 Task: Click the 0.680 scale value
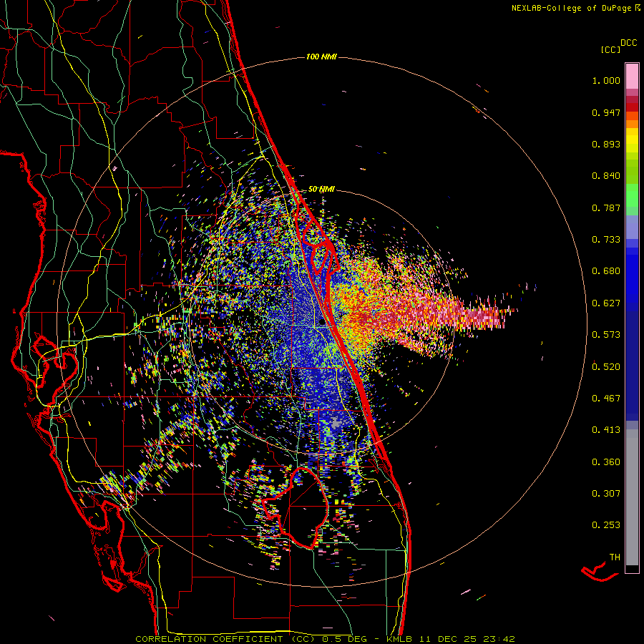point(606,271)
